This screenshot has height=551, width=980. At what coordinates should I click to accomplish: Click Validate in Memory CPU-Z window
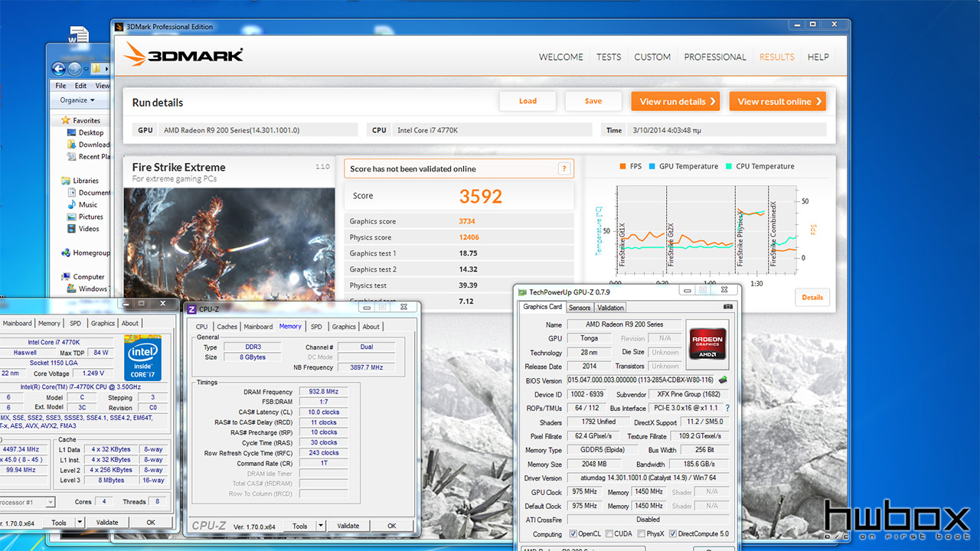tap(348, 526)
